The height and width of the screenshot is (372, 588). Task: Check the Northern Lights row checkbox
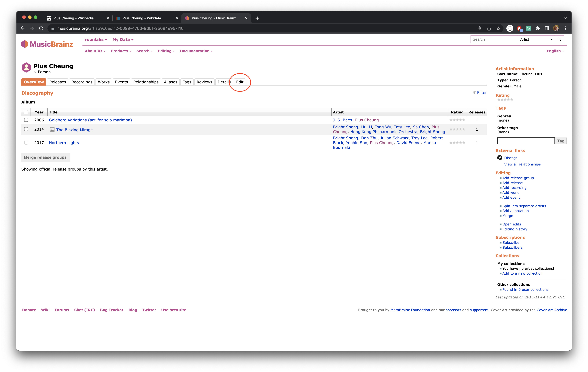coord(26,143)
